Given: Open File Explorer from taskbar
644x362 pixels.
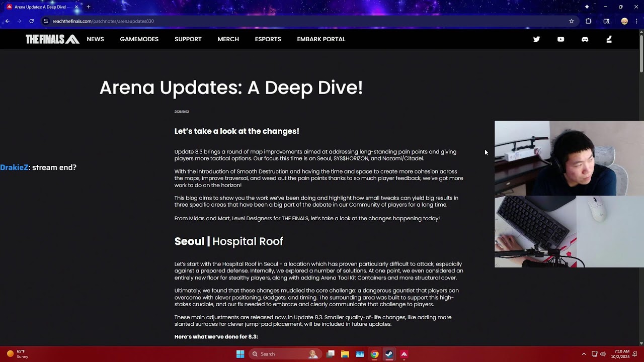Looking at the screenshot, I should tap(345, 354).
